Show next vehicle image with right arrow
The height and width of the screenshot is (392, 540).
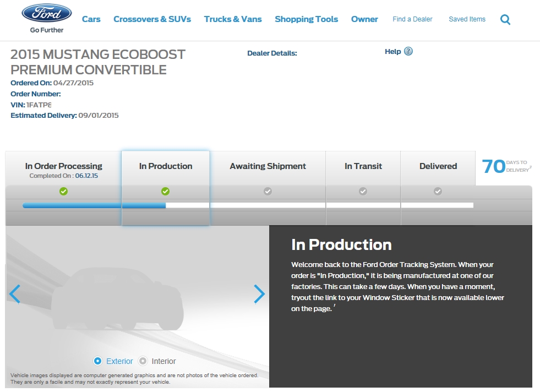[x=259, y=294]
